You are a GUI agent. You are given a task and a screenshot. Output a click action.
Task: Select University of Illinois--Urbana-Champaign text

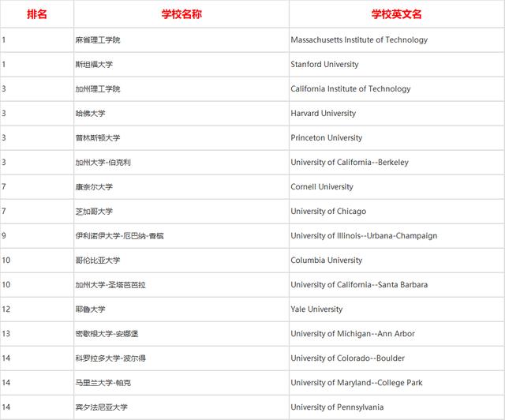364,236
